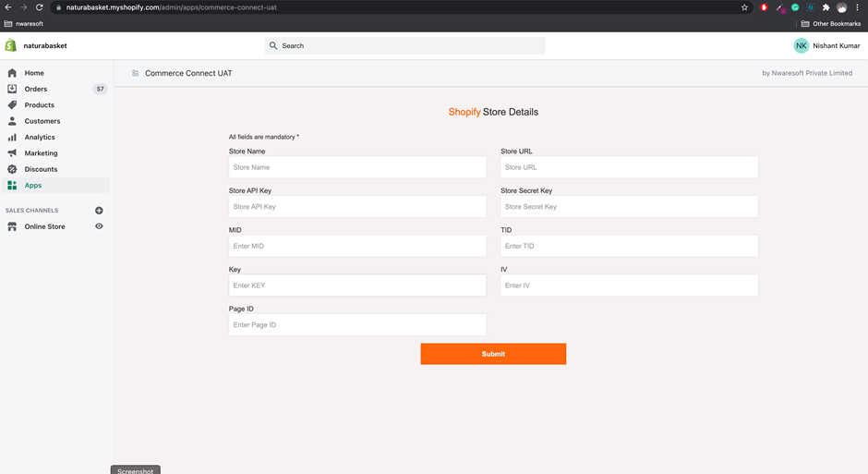Screen dimensions: 868x474
Task: Click the NK user avatar
Action: [x=801, y=45]
